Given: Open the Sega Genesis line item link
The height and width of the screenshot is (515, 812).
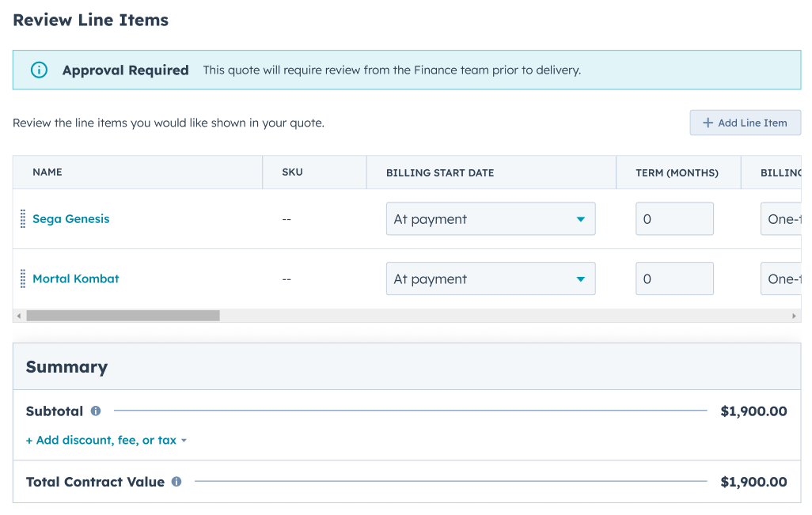Looking at the screenshot, I should tap(71, 219).
